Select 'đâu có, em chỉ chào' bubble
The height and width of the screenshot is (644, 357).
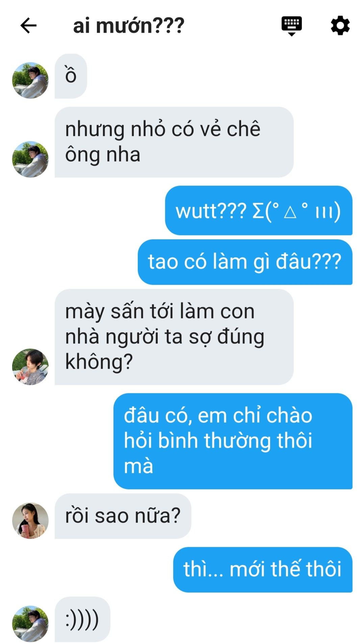[x=233, y=441]
